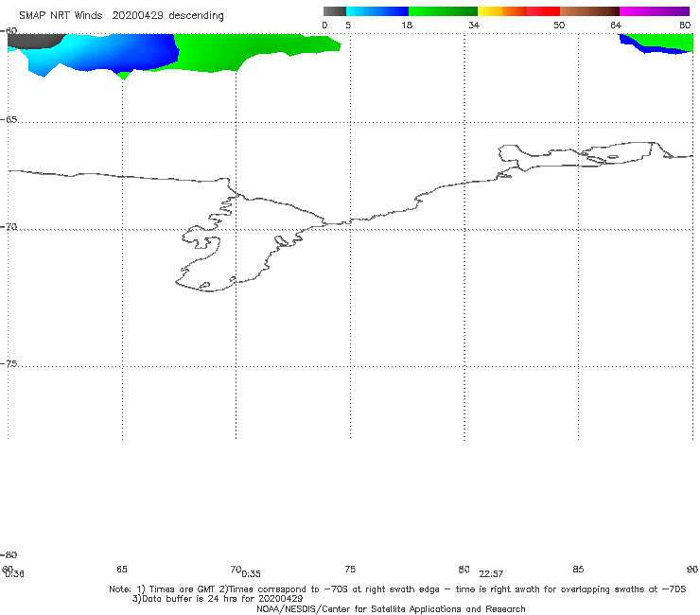The width and height of the screenshot is (700, 615).
Task: Click the colorbar scale label "18"
Action: pos(407,25)
